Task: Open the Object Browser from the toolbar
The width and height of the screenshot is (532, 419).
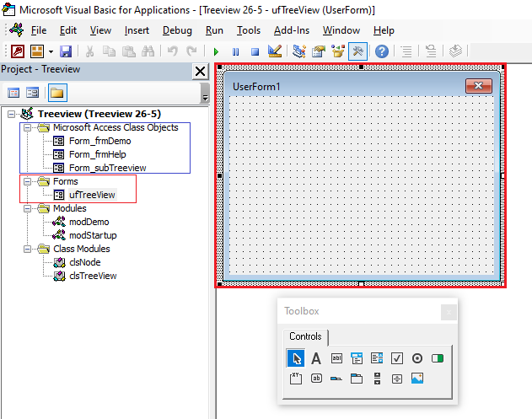Action: pos(338,51)
